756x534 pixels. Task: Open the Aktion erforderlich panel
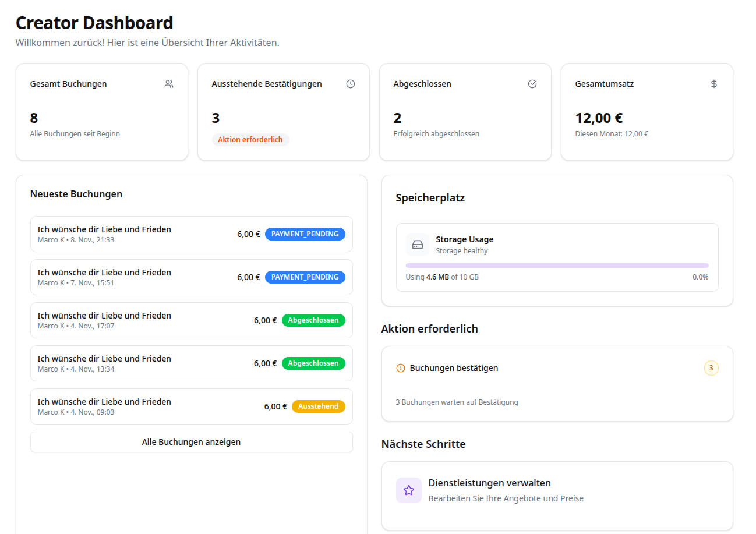pyautogui.click(x=430, y=328)
